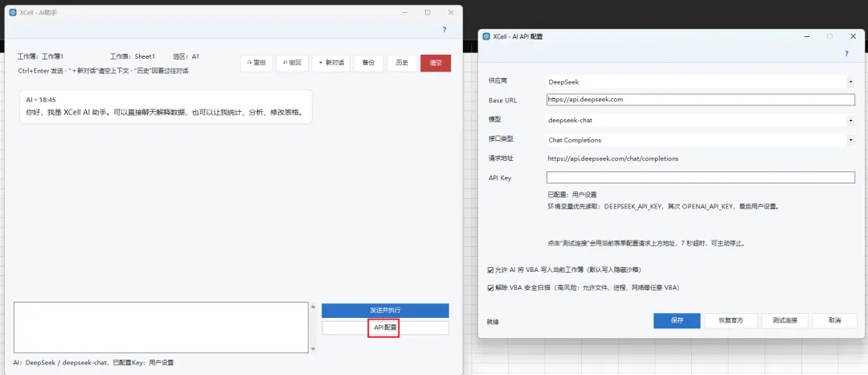
Task: Open help question mark in AI助手 window
Action: 444,30
